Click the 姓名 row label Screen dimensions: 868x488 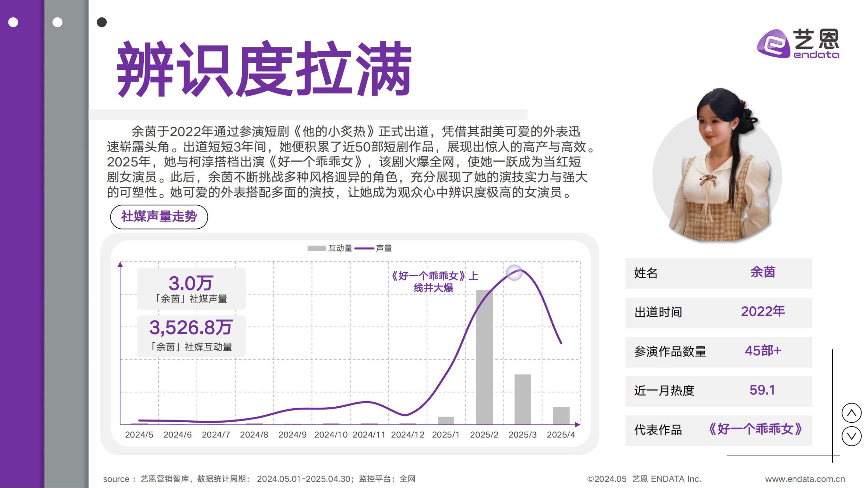coord(646,273)
